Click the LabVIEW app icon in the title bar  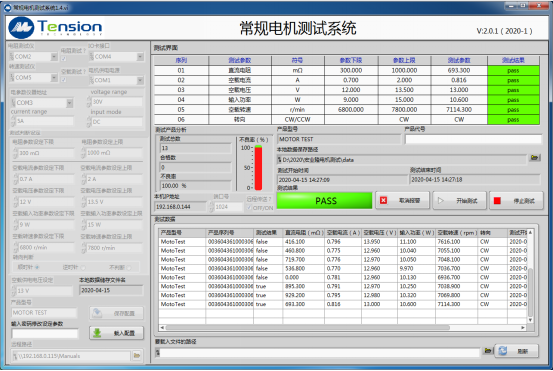pyautogui.click(x=7, y=7)
